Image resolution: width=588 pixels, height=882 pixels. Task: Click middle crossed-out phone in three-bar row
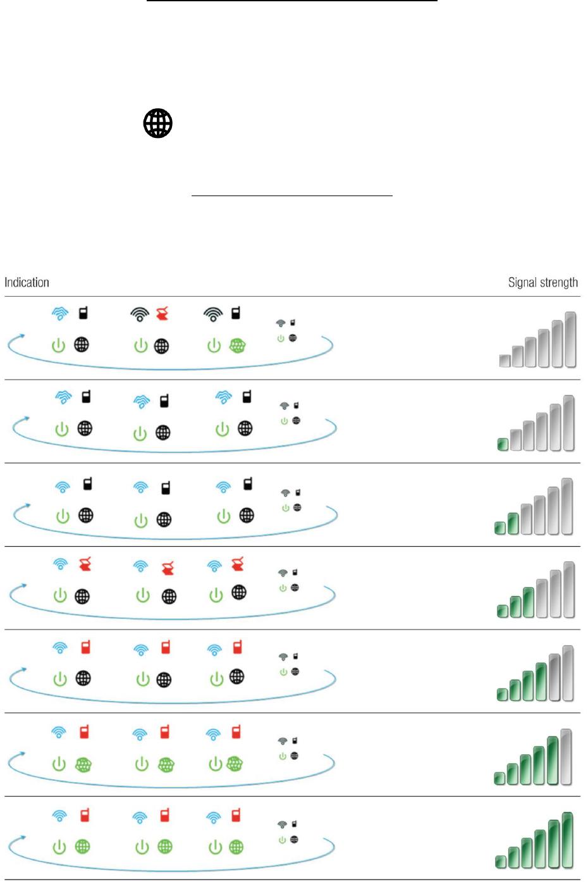(x=168, y=568)
